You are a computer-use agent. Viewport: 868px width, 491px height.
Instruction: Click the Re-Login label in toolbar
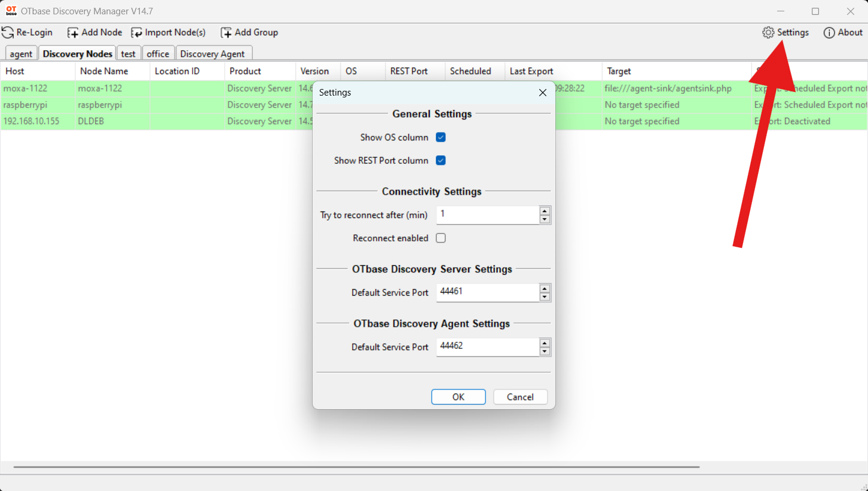coord(35,33)
